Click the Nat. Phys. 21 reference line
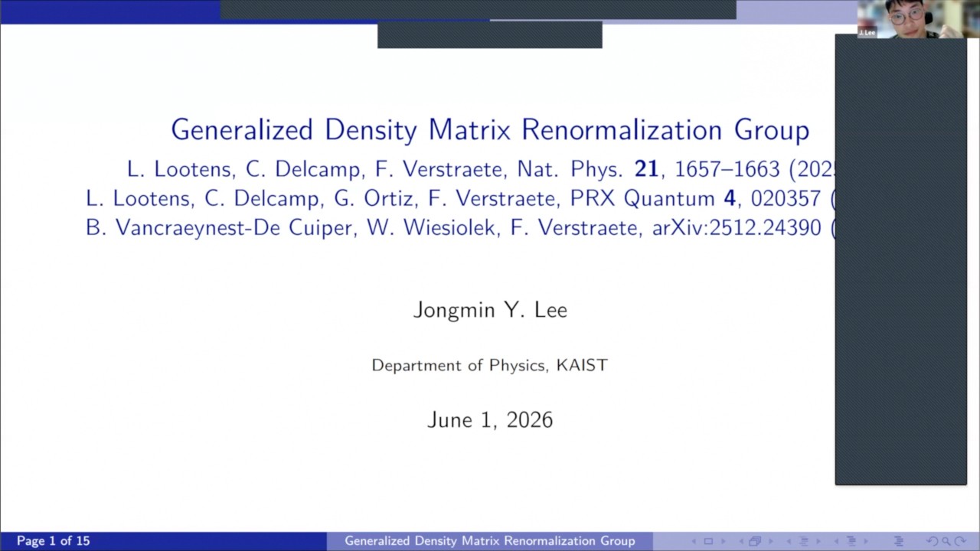This screenshot has width=980, height=551. pyautogui.click(x=481, y=169)
